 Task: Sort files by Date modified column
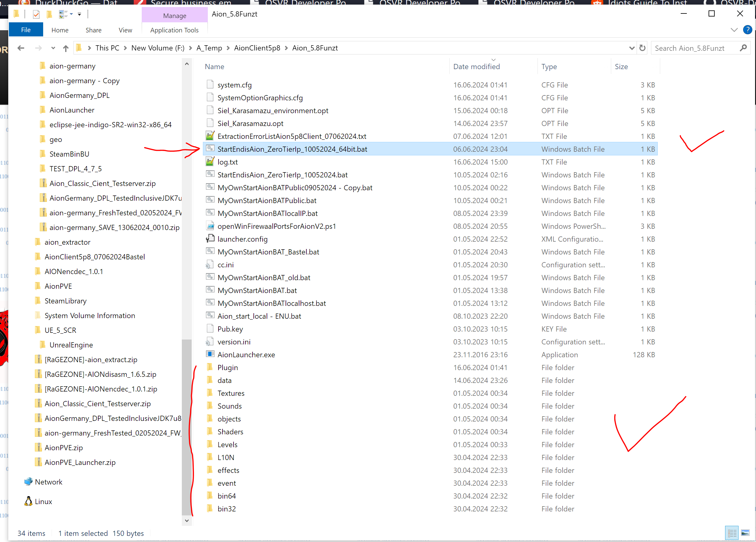point(476,67)
